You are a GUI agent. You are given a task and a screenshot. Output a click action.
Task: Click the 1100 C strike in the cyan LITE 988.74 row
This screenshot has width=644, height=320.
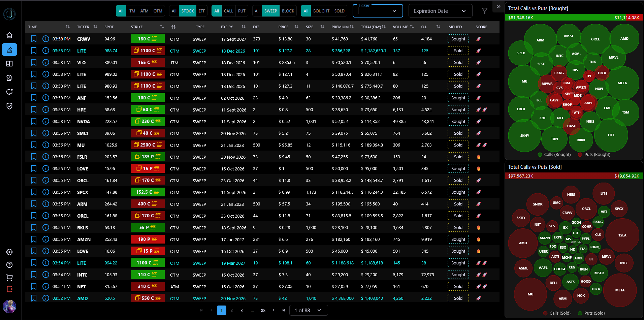[148, 51]
